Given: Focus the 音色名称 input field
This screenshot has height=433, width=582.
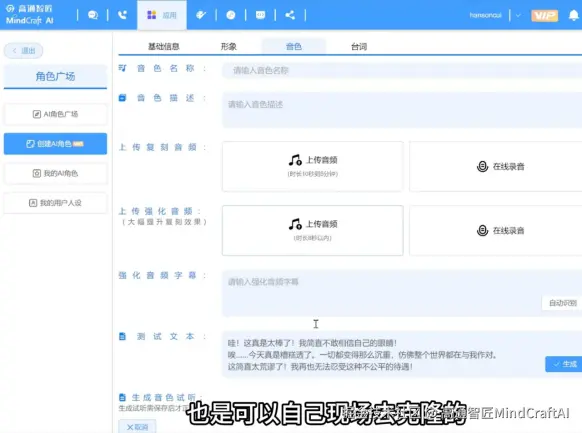Looking at the screenshot, I should coord(402,70).
